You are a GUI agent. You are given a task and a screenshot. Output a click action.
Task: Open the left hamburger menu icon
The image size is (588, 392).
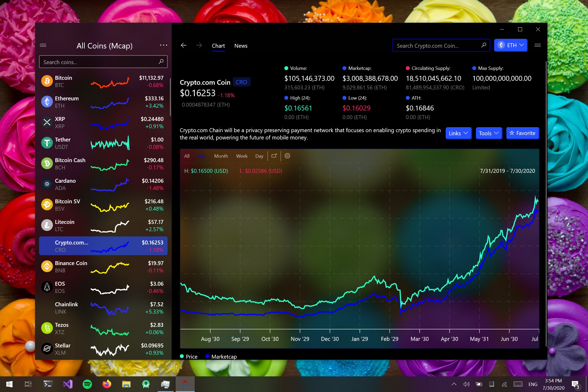[43, 45]
